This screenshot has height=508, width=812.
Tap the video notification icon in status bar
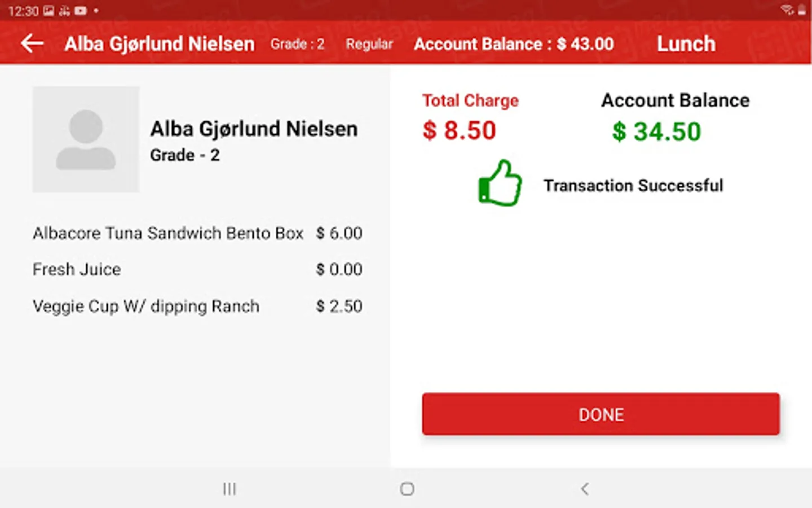coord(81,11)
